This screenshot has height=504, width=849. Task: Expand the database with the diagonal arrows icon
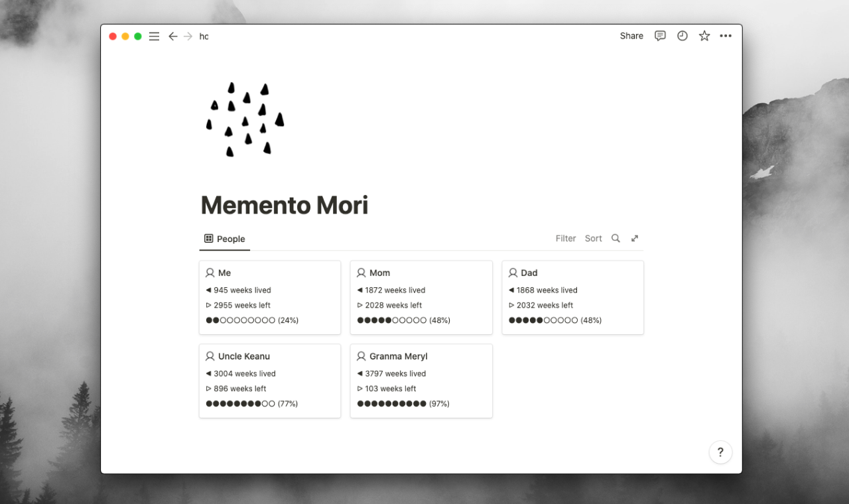pos(635,238)
